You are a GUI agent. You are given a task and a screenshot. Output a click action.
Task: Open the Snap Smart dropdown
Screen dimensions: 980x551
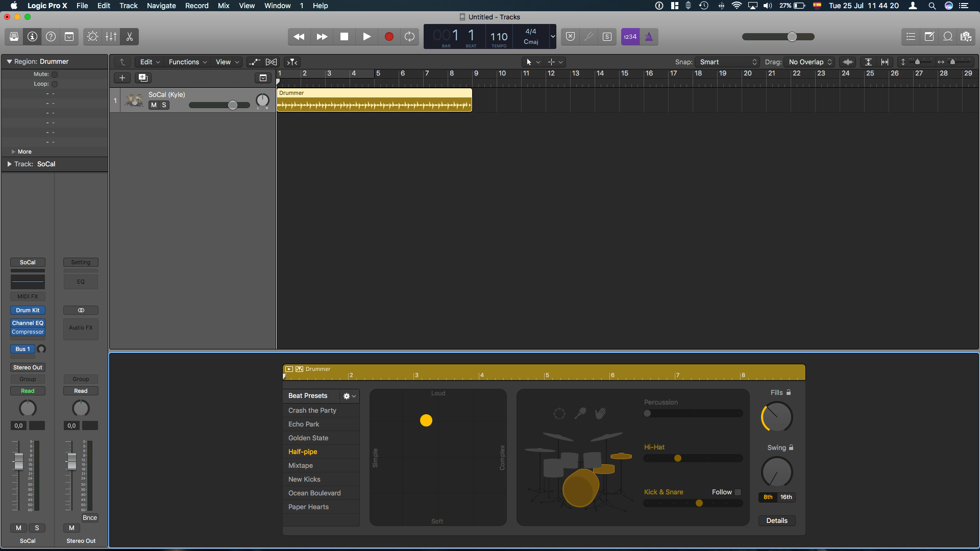tap(727, 62)
